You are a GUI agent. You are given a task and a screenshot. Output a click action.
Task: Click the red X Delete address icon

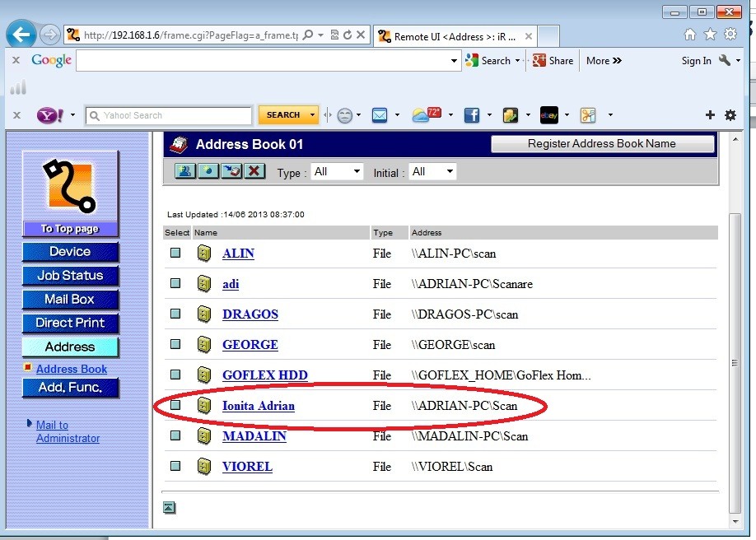(x=254, y=170)
